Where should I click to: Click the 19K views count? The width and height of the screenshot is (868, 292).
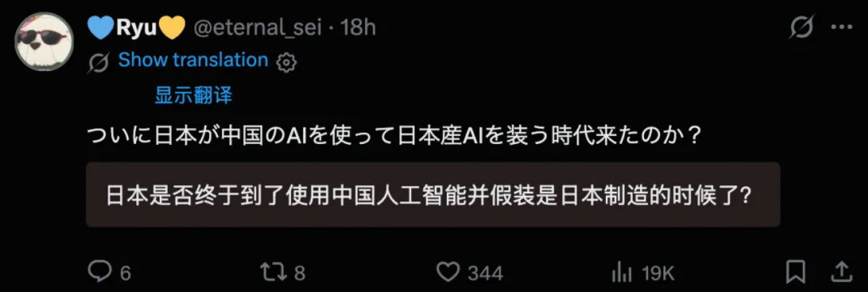tap(658, 273)
